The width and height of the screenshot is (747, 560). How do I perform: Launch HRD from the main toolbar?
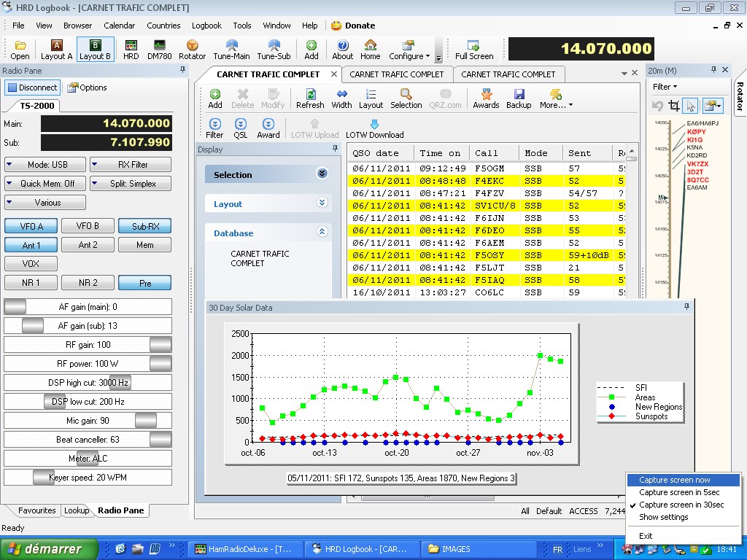pyautogui.click(x=131, y=50)
